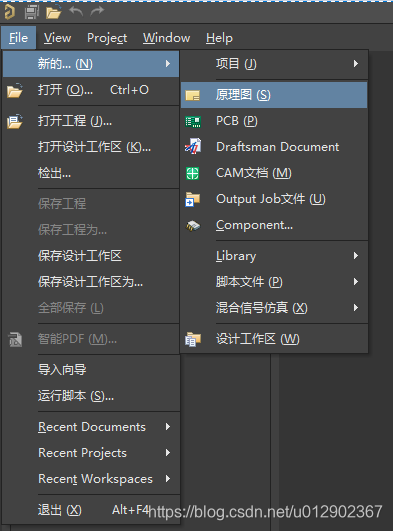The height and width of the screenshot is (531, 393).
Task: Open the Project menu
Action: tap(107, 38)
